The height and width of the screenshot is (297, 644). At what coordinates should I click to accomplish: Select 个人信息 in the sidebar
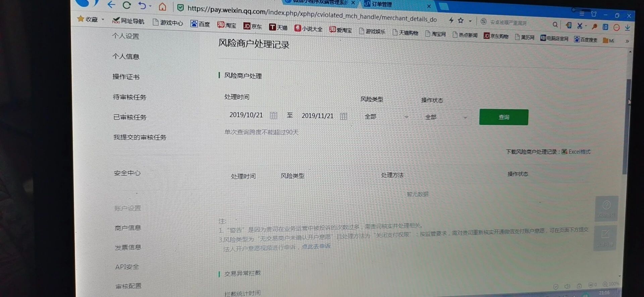click(x=126, y=57)
